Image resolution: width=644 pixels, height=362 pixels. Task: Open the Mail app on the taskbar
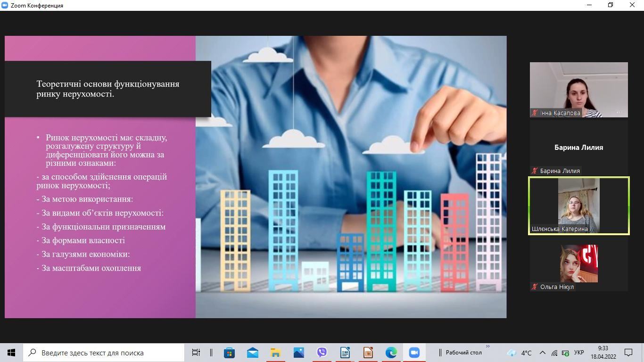(252, 353)
